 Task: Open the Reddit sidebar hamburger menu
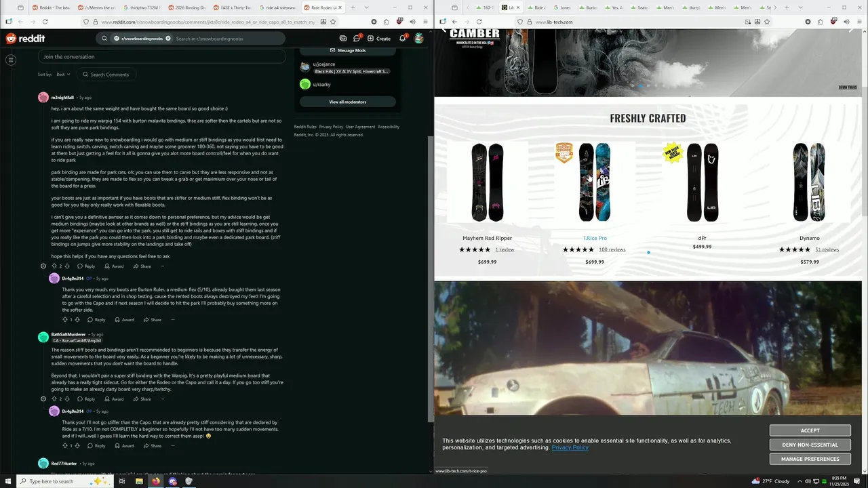click(x=11, y=60)
